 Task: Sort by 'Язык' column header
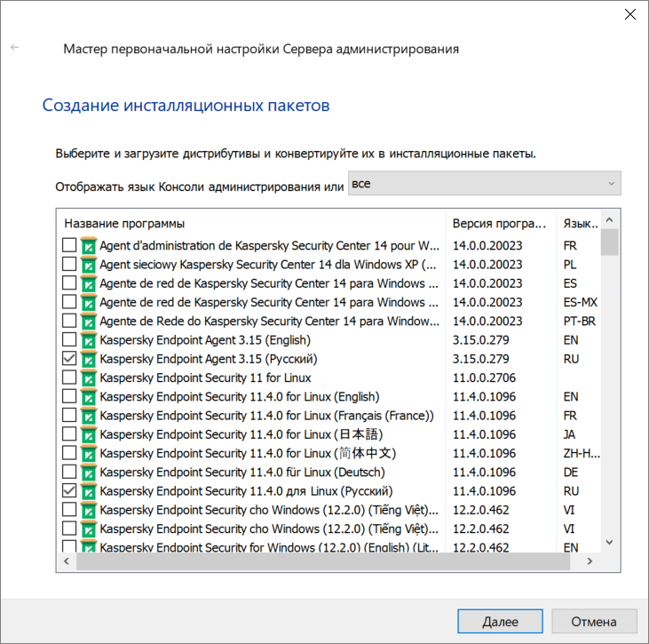579,224
